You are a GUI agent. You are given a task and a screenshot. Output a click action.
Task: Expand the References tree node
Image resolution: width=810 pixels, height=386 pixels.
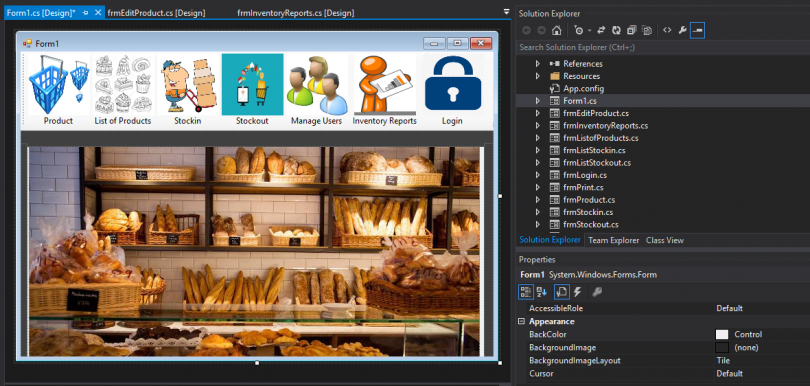click(x=537, y=64)
